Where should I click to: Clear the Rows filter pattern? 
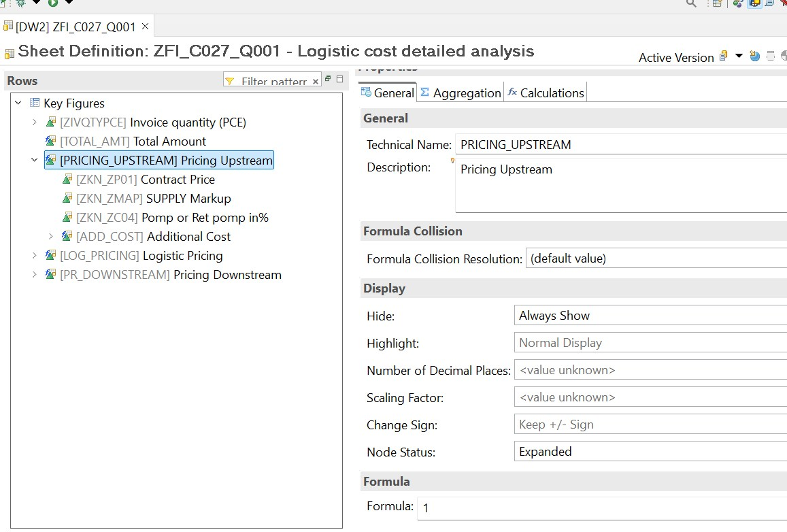pos(316,82)
